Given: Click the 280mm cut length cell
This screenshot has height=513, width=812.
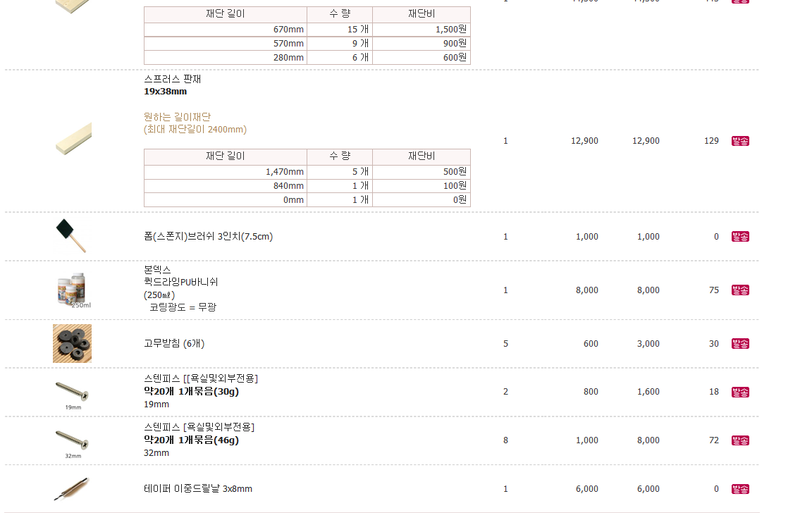Looking at the screenshot, I should [226, 58].
